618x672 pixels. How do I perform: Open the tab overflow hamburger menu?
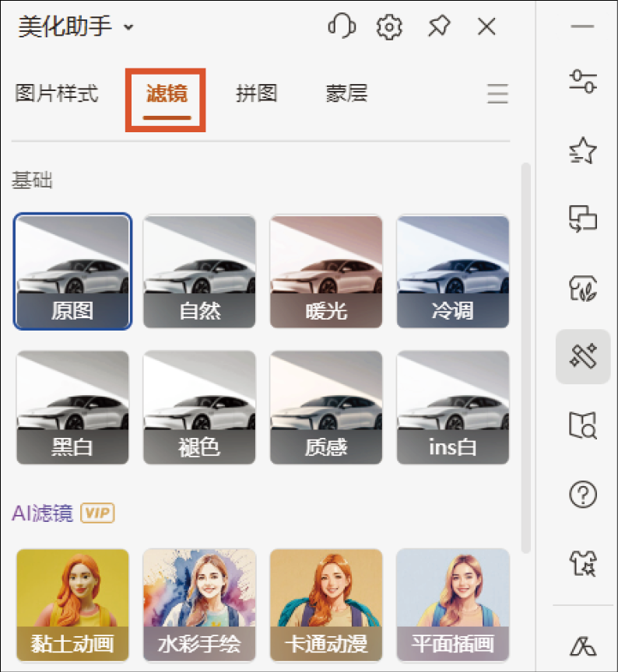pyautogui.click(x=497, y=94)
